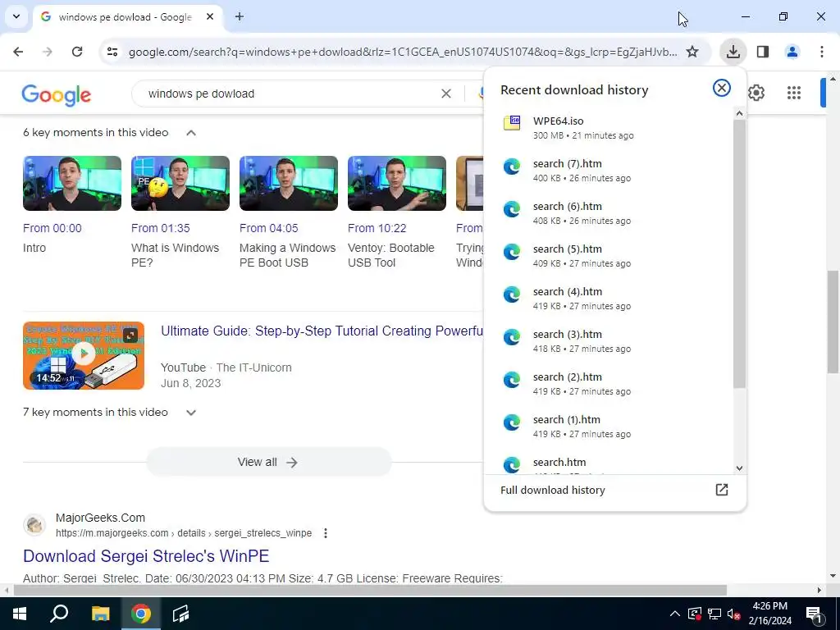The width and height of the screenshot is (840, 630).
Task: Open Ventoy Bootable USB Tool thumbnail
Action: pos(397,183)
